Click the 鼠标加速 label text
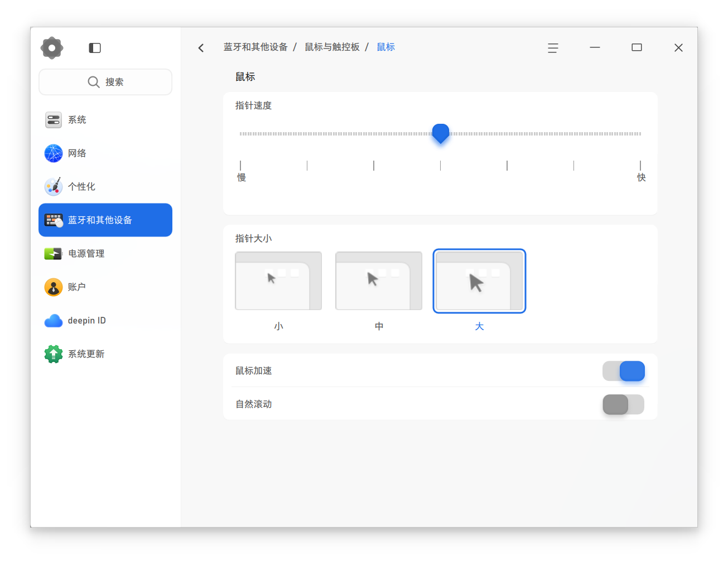 click(254, 371)
